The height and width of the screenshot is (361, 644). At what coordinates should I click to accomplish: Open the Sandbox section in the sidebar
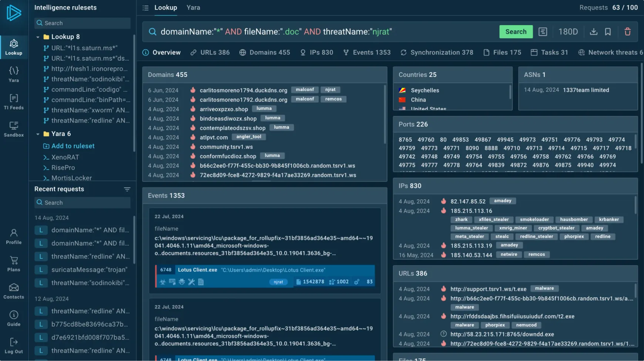[14, 128]
